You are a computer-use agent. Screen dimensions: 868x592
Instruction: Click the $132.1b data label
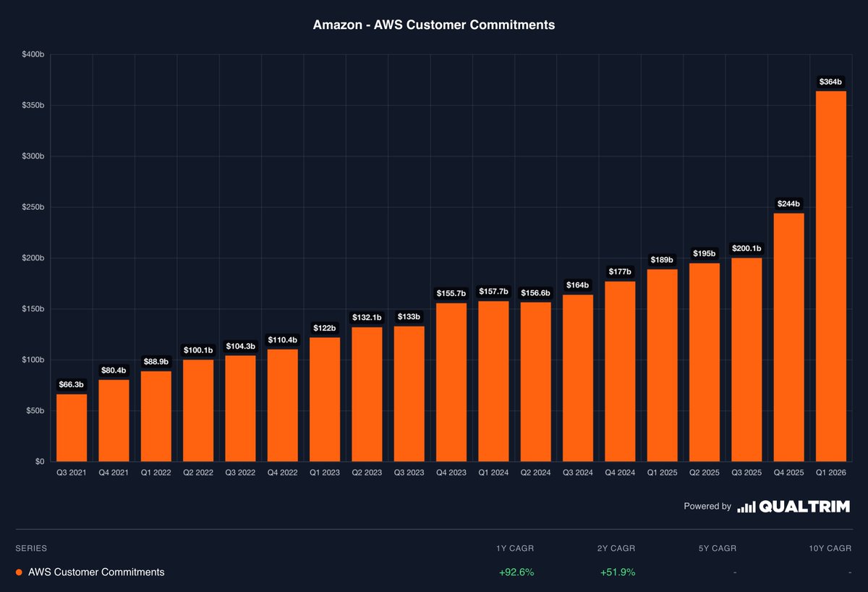click(x=367, y=318)
